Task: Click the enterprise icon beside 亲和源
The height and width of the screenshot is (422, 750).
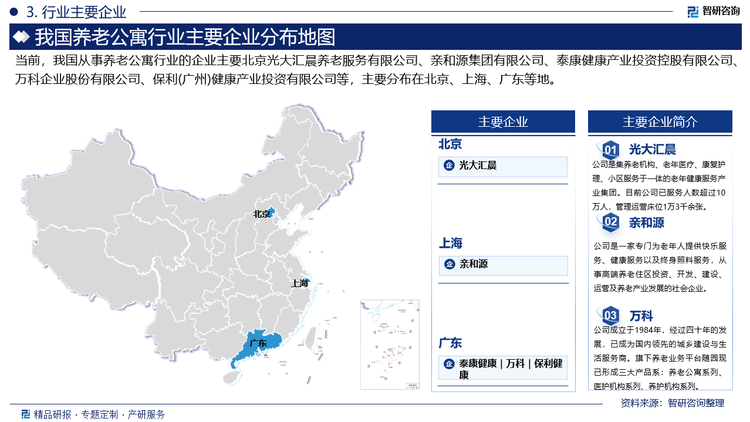Action: click(449, 264)
